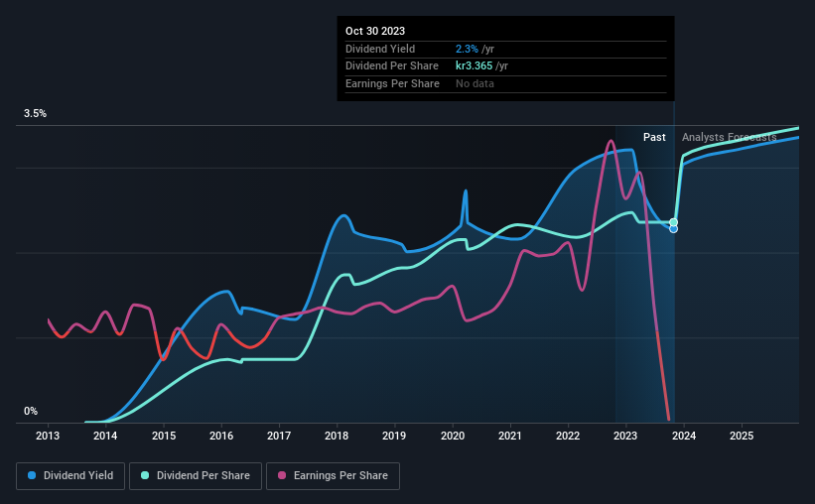Click the 'Dividend Per Share' row label in tooltip

(392, 66)
